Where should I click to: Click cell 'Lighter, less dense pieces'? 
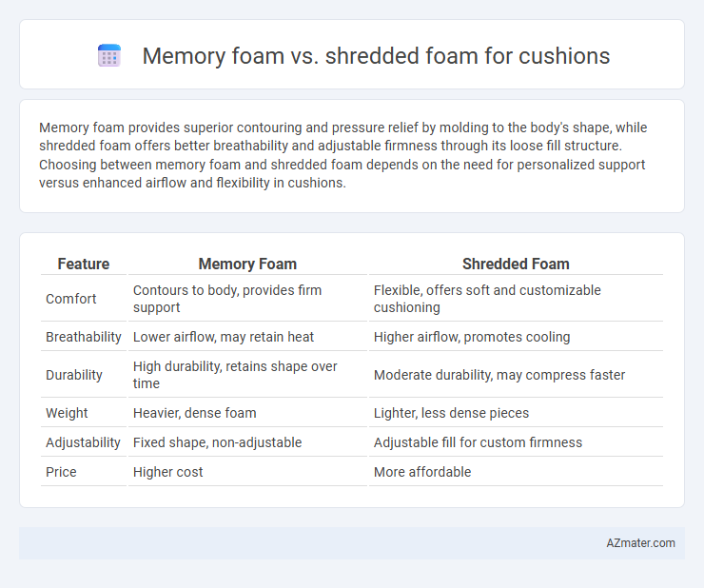[x=516, y=413]
